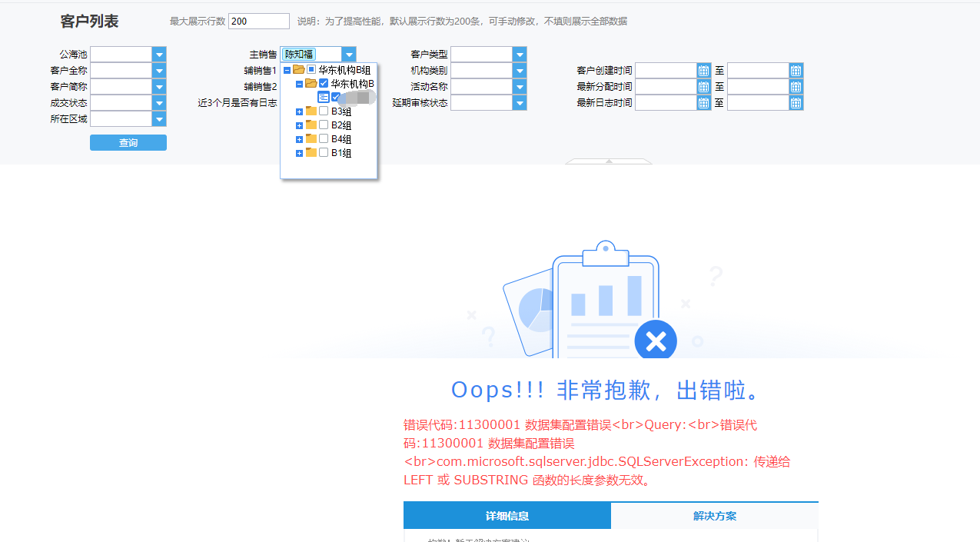Click the B3组 folder icon
The width and height of the screenshot is (980, 542).
[x=311, y=111]
